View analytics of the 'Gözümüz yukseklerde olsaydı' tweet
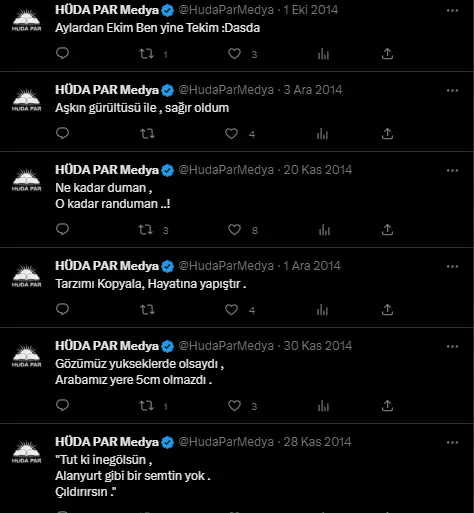 [323, 406]
